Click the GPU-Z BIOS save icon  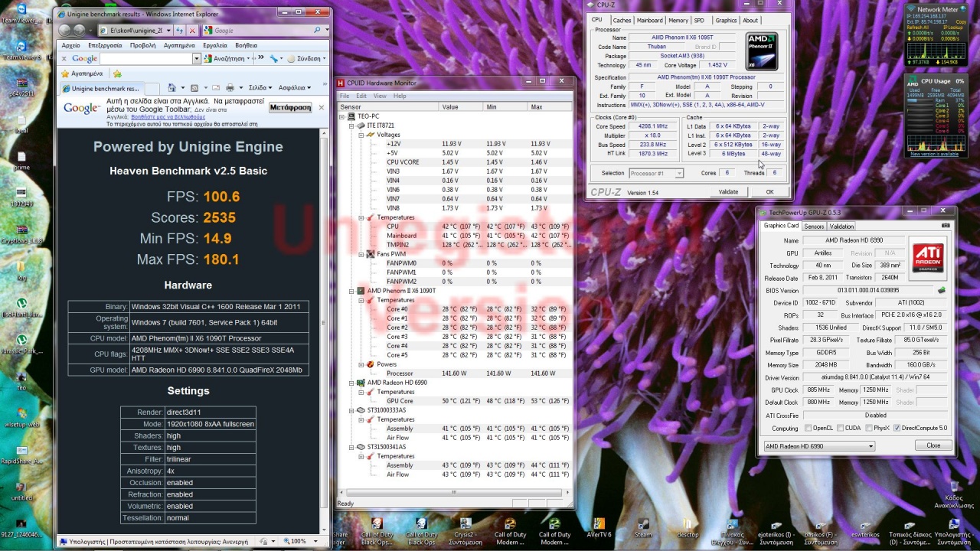tap(942, 291)
